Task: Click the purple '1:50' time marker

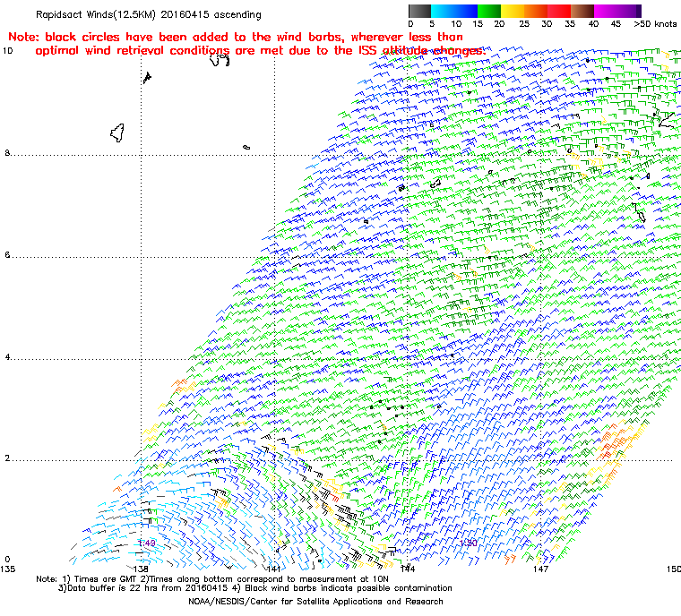Action: [468, 543]
